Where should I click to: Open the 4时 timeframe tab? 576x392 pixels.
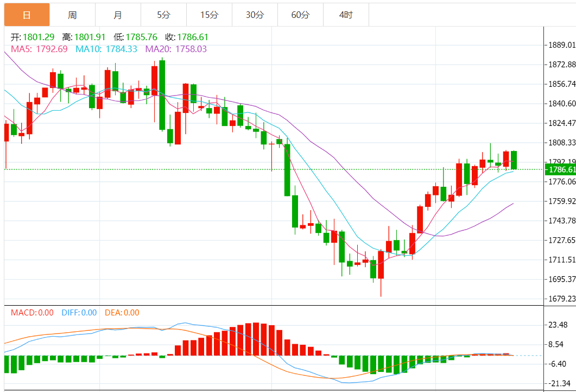click(x=346, y=15)
